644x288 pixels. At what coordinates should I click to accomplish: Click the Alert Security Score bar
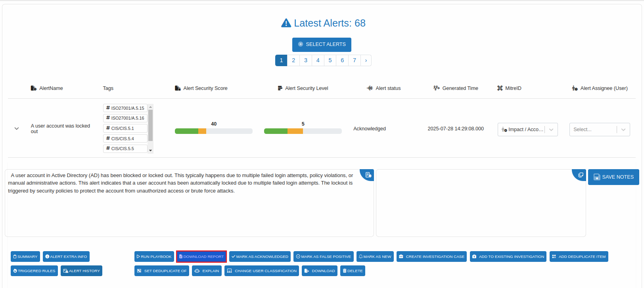213,131
